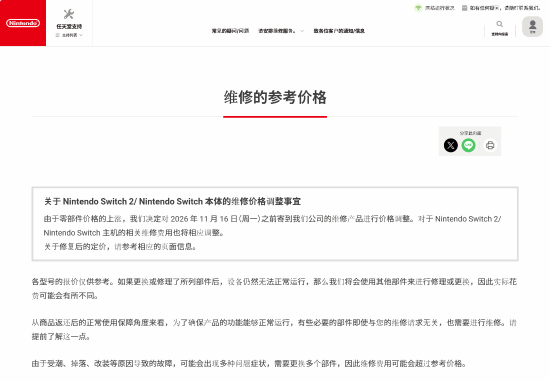This screenshot has width=550, height=382.
Task: Expand the support menu under 任天堂支持
Action: click(x=69, y=35)
